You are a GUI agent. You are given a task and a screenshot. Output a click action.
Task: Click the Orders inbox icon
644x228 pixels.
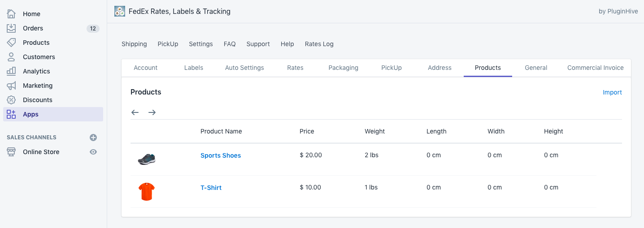tap(11, 28)
